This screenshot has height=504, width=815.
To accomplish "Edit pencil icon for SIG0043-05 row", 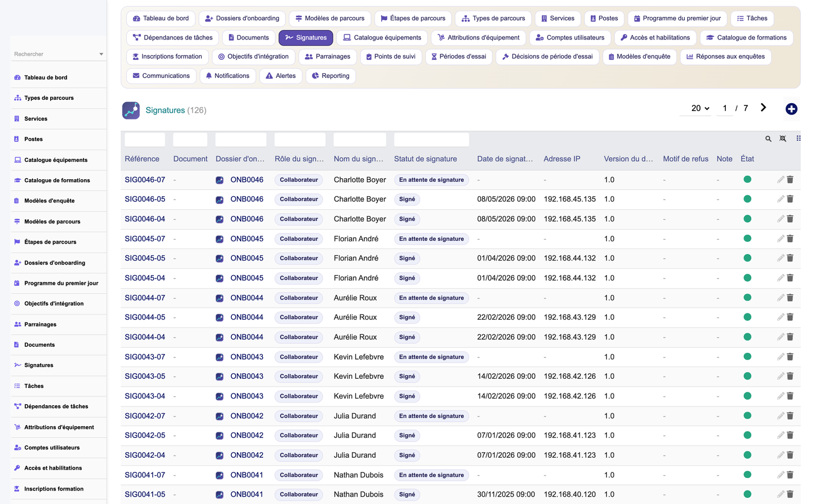I will pyautogui.click(x=781, y=376).
